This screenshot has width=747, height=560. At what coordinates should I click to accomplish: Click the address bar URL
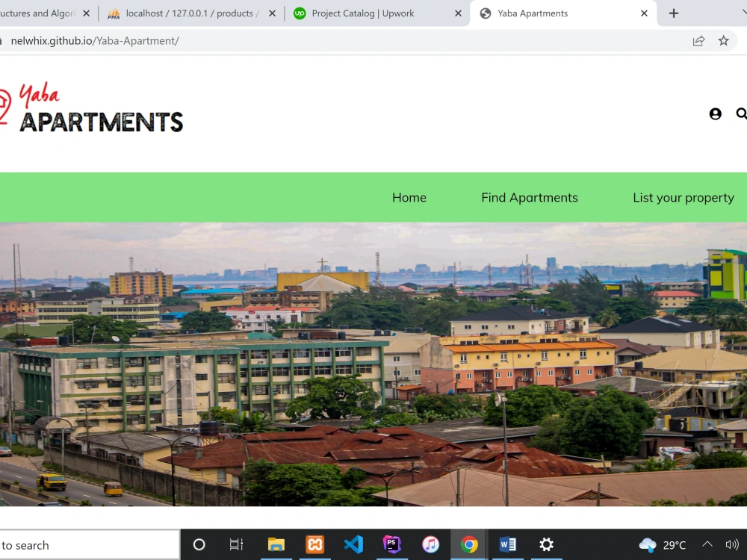click(x=95, y=41)
